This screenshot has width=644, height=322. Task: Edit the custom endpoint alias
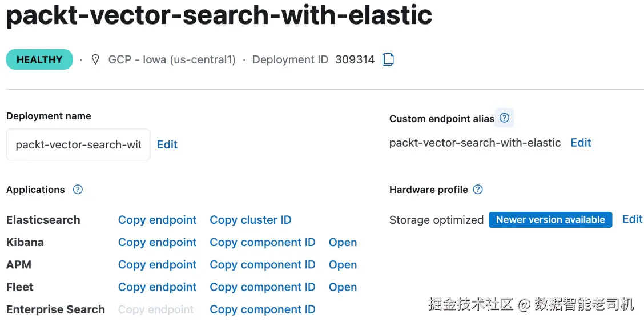tap(581, 143)
